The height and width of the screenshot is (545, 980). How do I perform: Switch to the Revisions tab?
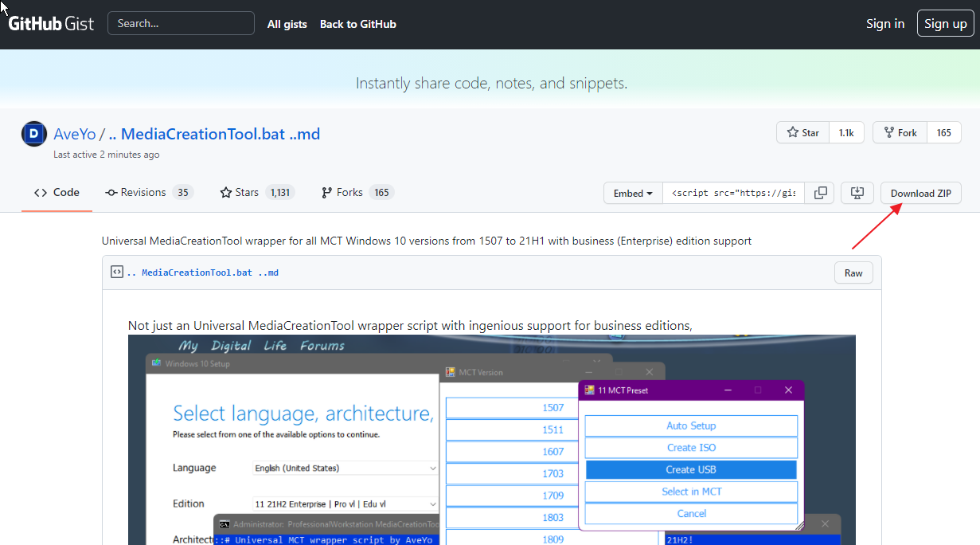150,192
